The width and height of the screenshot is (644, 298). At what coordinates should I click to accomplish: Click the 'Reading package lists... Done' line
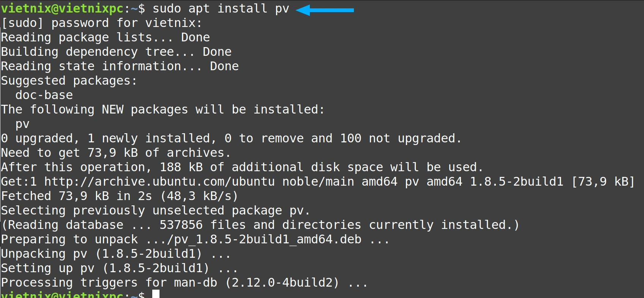tap(106, 38)
